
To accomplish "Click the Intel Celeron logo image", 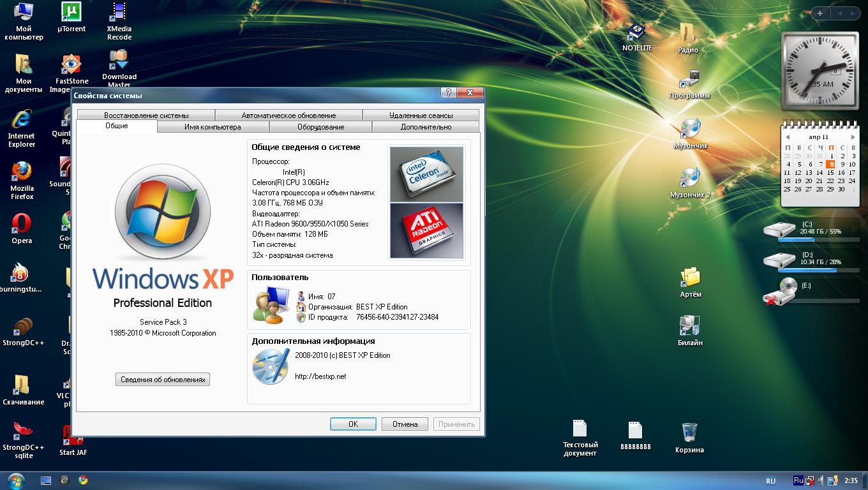I will (426, 174).
